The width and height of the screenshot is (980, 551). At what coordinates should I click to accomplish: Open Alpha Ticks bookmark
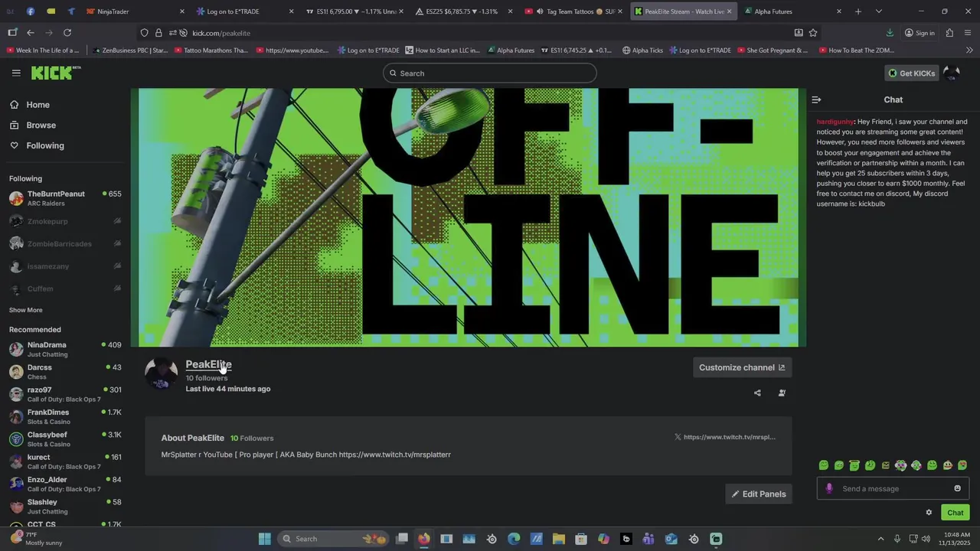(x=642, y=51)
